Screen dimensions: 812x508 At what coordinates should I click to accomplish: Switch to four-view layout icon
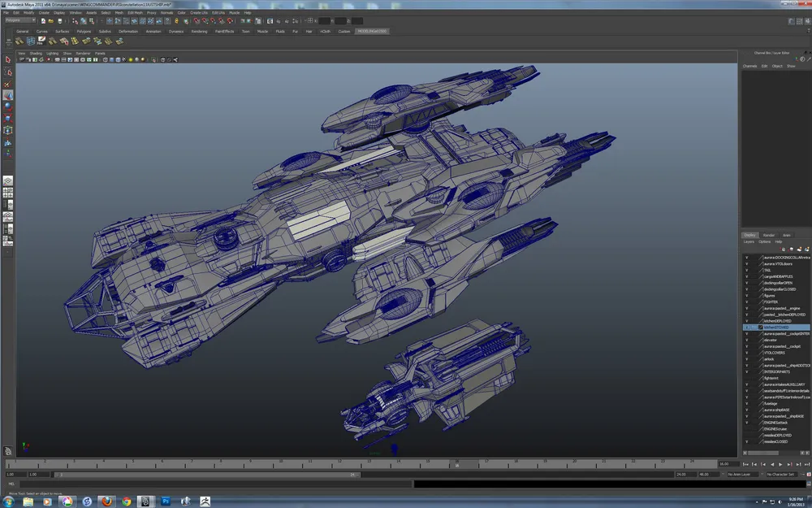coord(7,193)
